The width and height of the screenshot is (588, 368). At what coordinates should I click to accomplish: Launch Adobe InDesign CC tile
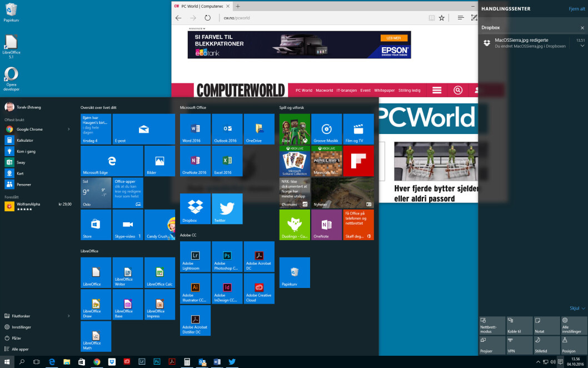pyautogui.click(x=227, y=289)
